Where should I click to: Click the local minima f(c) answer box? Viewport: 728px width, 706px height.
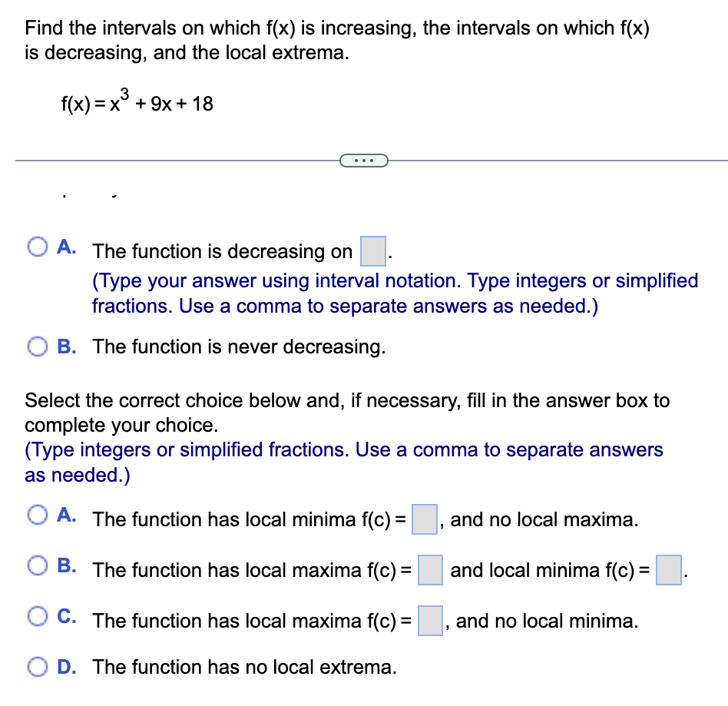pyautogui.click(x=425, y=519)
